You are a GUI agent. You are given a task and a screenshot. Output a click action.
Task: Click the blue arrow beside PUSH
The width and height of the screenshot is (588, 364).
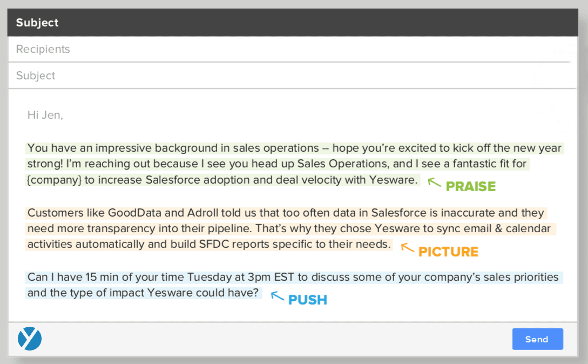(x=277, y=295)
